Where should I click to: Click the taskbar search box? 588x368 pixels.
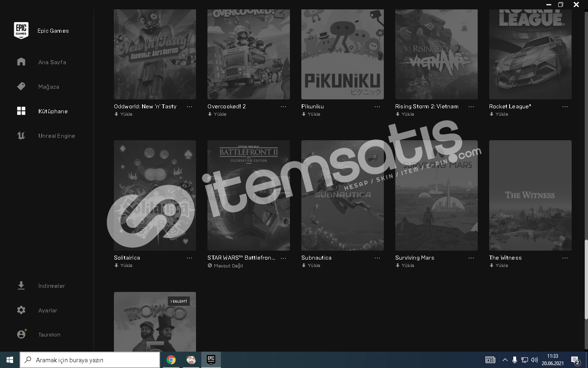pyautogui.click(x=90, y=360)
